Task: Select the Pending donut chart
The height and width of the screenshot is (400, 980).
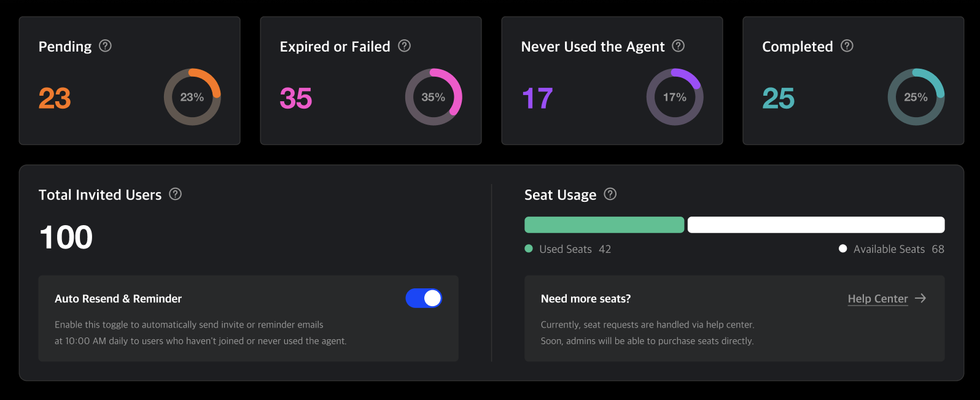Action: 192,96
